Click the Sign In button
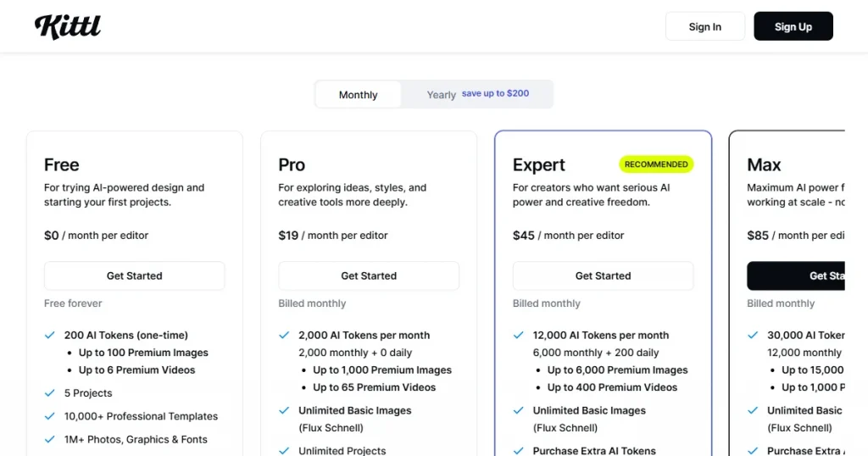The width and height of the screenshot is (868, 456). (x=704, y=26)
